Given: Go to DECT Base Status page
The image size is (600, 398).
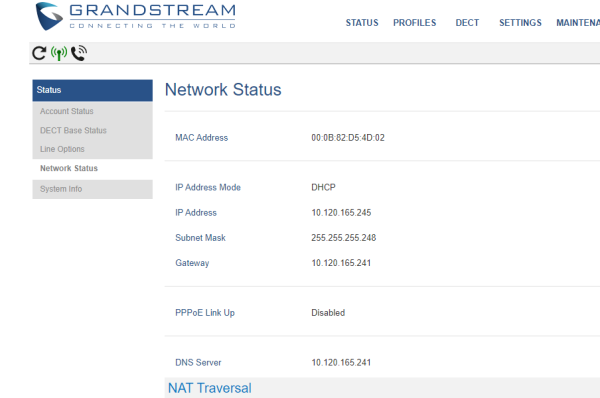Looking at the screenshot, I should click(73, 130).
